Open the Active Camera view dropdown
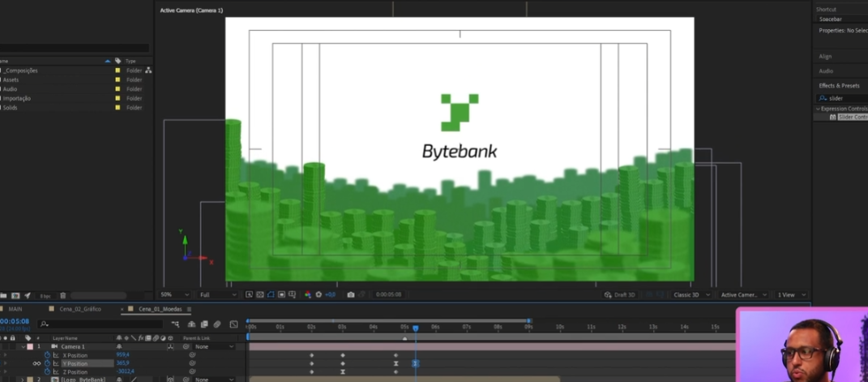The image size is (868, 382). (743, 294)
